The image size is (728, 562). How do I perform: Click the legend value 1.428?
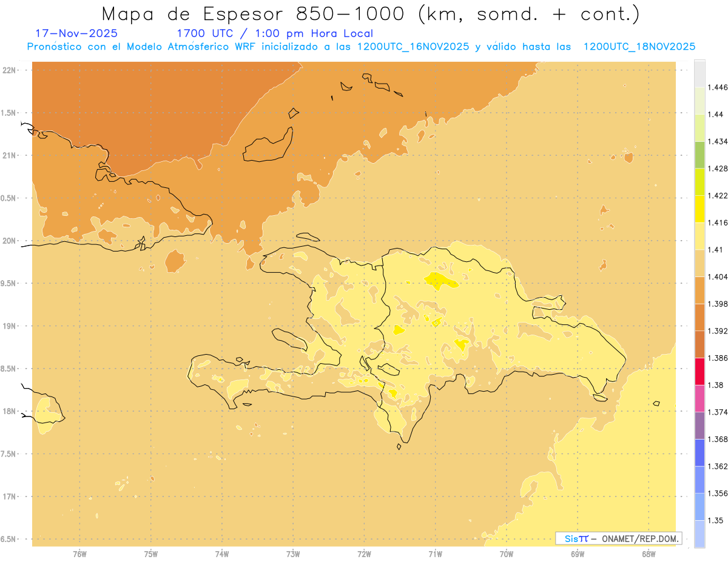[718, 169]
